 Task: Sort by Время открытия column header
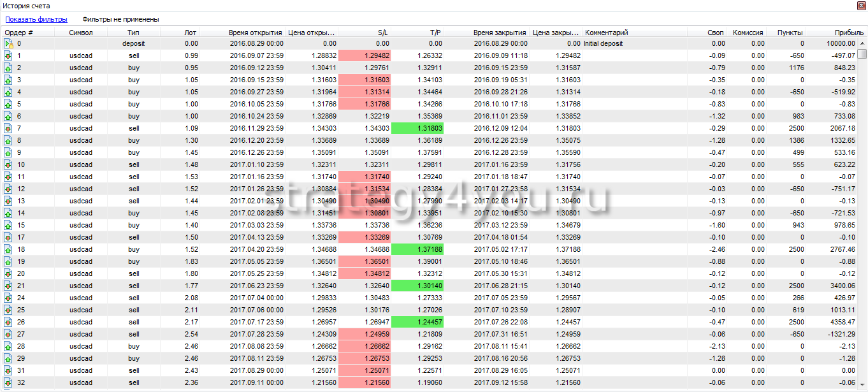(x=256, y=32)
